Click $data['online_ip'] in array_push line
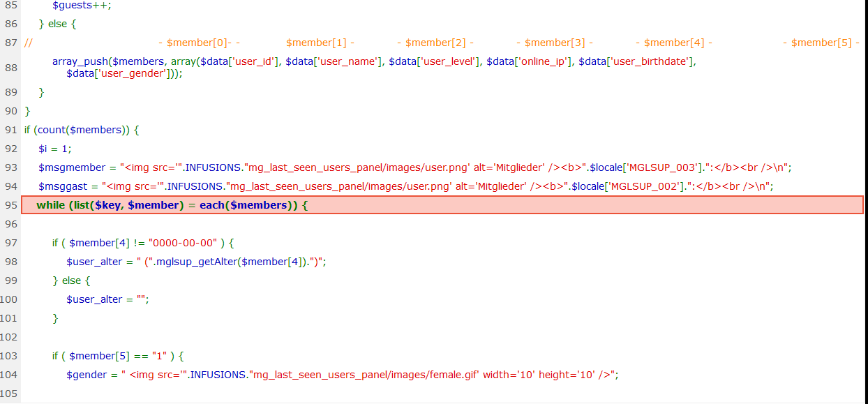The width and height of the screenshot is (868, 404). click(x=530, y=61)
